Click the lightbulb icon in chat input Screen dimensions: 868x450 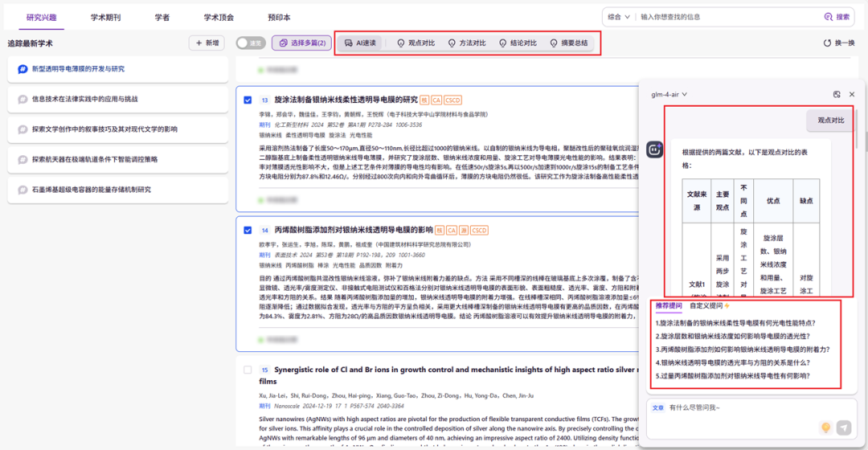[x=825, y=427]
